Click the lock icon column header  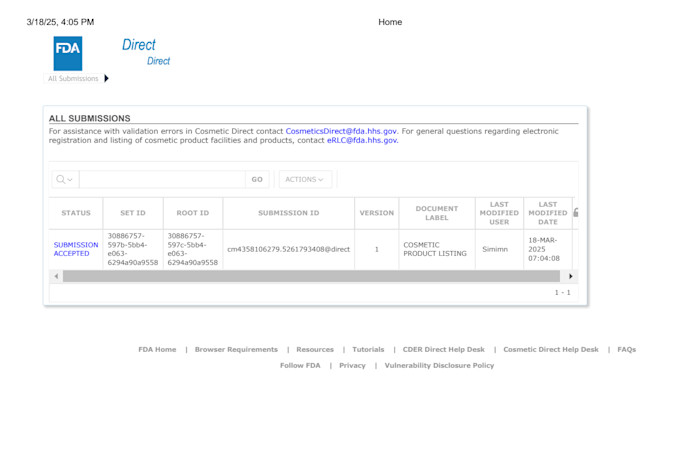(575, 213)
